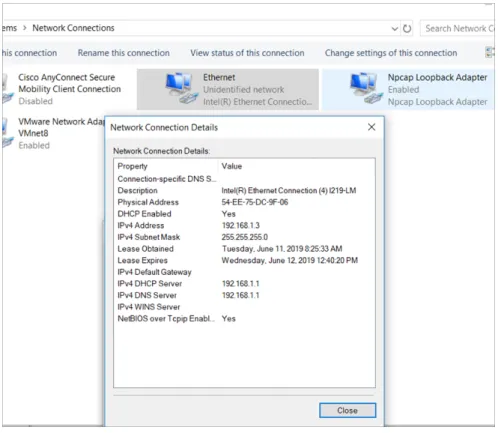
Task: Select Intel(R) Ethernet Connection (4) I219-LM value
Action: [x=289, y=191]
